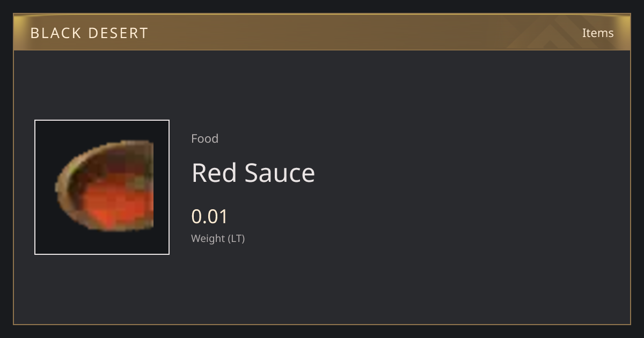This screenshot has width=644, height=338.
Task: Click the word Sauce in the item title
Action: 280,173
